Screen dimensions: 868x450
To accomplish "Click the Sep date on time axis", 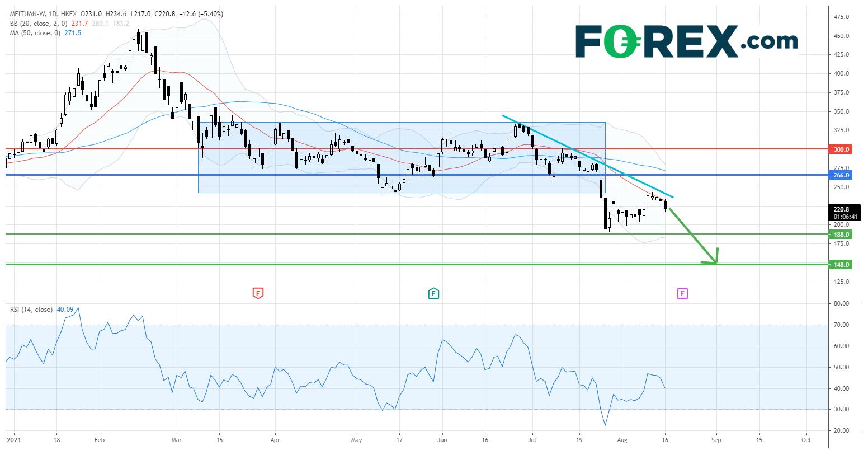I will (x=716, y=441).
